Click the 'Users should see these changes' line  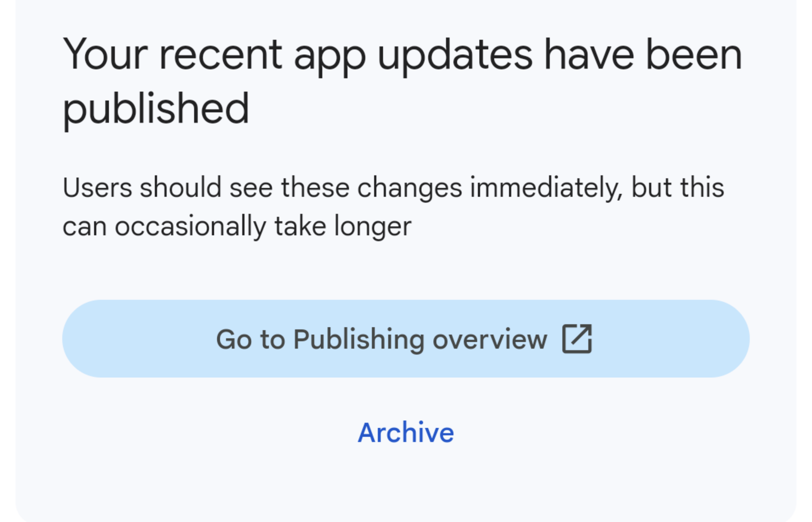(393, 188)
